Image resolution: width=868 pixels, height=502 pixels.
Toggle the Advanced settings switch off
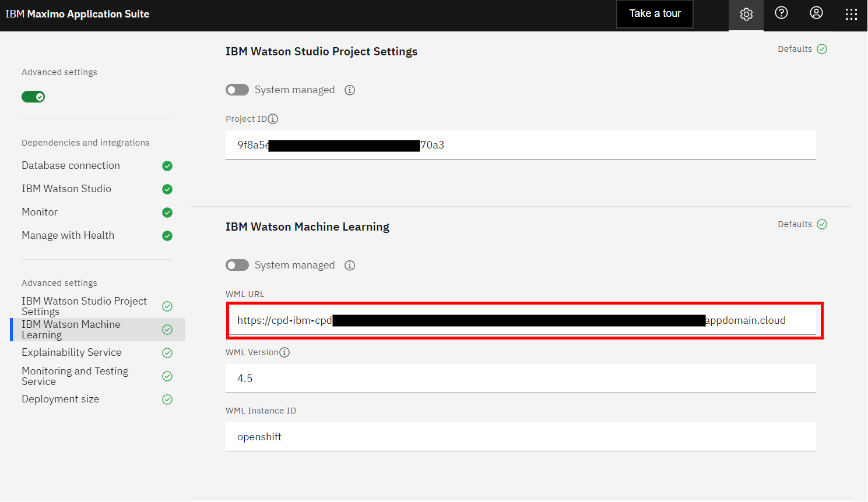(x=33, y=97)
